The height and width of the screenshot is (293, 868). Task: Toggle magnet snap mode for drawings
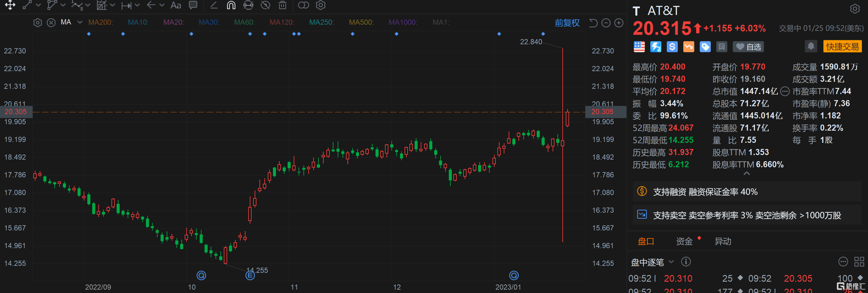coord(231,5)
